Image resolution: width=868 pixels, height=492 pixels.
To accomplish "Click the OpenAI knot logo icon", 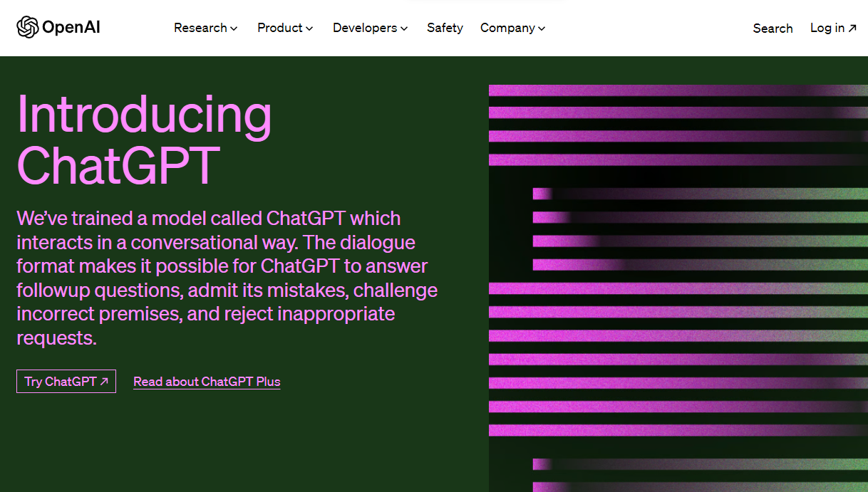I will pyautogui.click(x=27, y=28).
